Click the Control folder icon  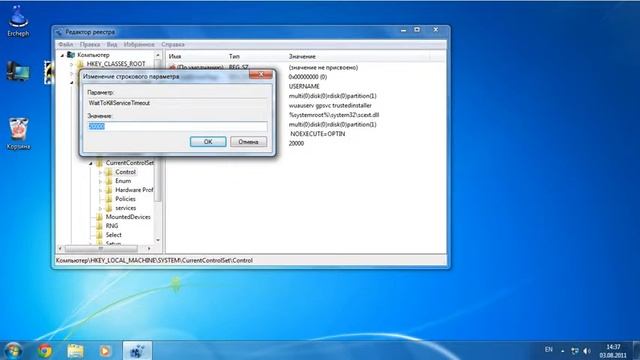[x=109, y=172]
